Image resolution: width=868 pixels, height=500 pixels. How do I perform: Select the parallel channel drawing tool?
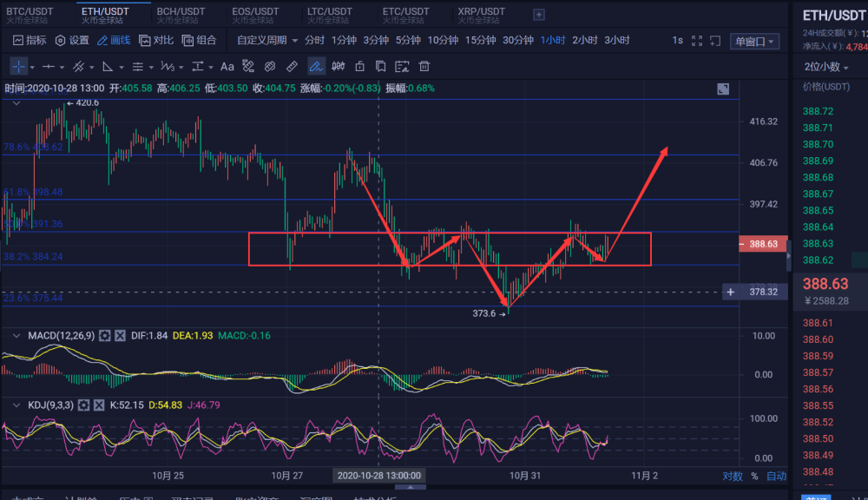pyautogui.click(x=79, y=67)
